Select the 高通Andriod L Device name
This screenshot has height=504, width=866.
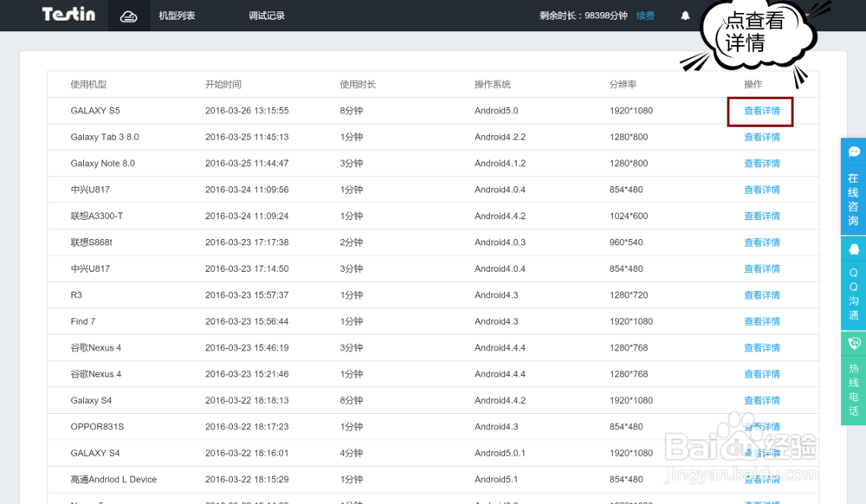113,479
